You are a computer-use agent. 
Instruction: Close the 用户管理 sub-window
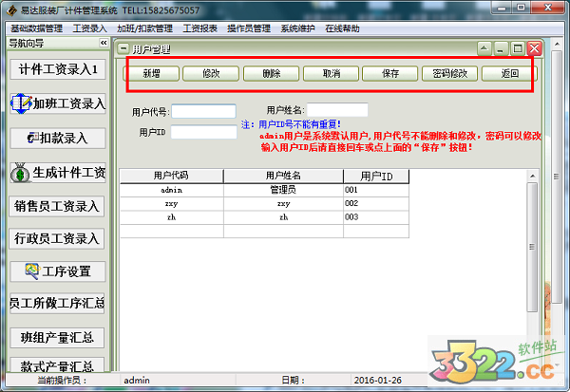(x=534, y=48)
